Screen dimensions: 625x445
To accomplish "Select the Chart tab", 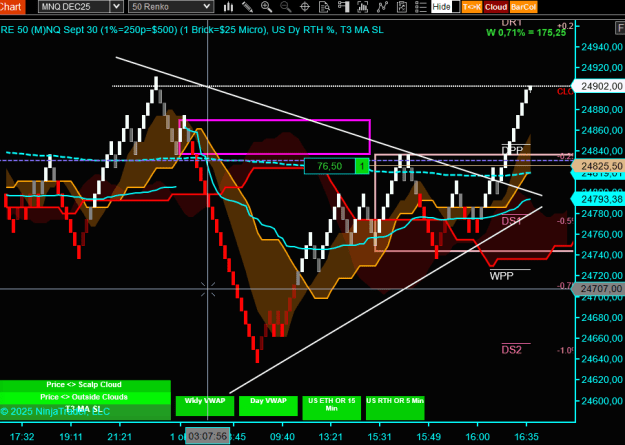I will [x=12, y=6].
